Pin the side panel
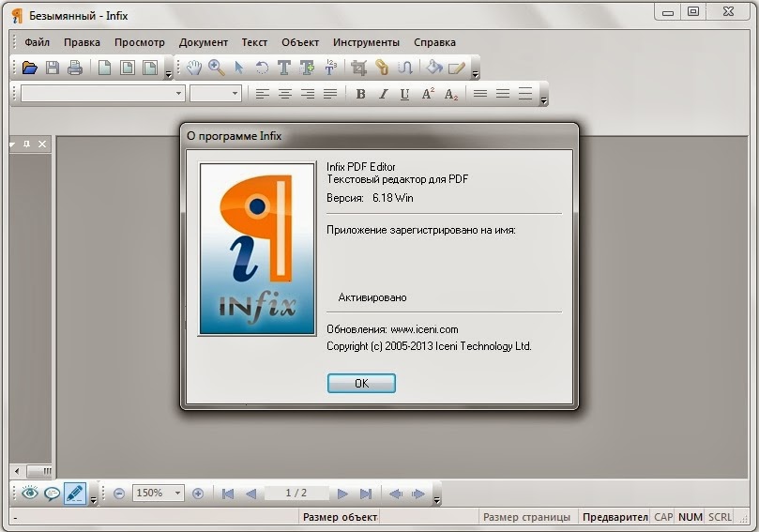 tap(26, 144)
